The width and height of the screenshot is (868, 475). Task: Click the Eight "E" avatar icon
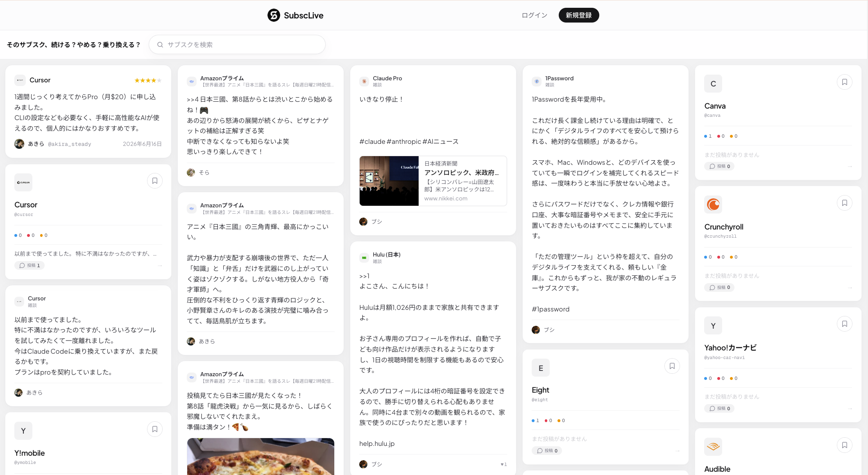(x=541, y=368)
